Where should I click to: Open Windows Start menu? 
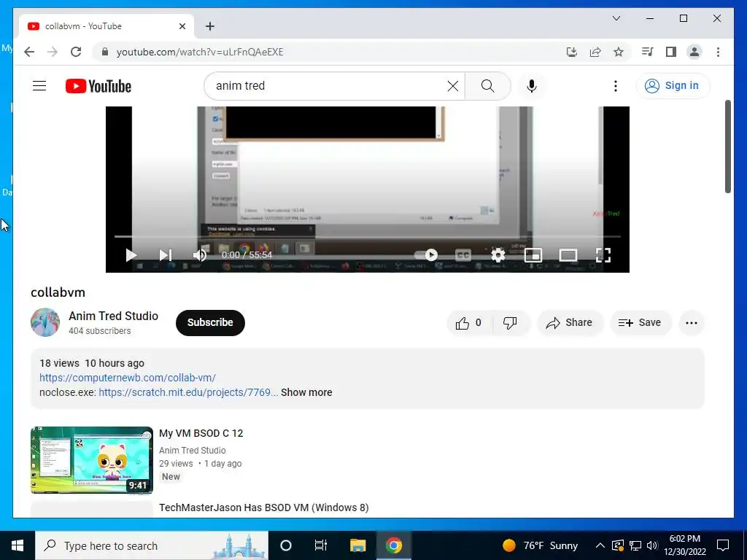click(18, 545)
